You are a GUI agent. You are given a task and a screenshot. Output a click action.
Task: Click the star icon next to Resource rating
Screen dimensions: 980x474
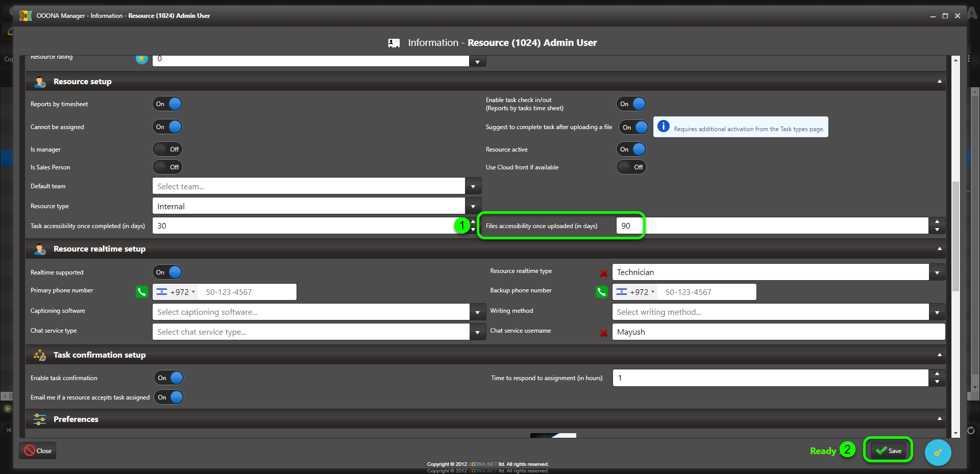pyautogui.click(x=141, y=59)
